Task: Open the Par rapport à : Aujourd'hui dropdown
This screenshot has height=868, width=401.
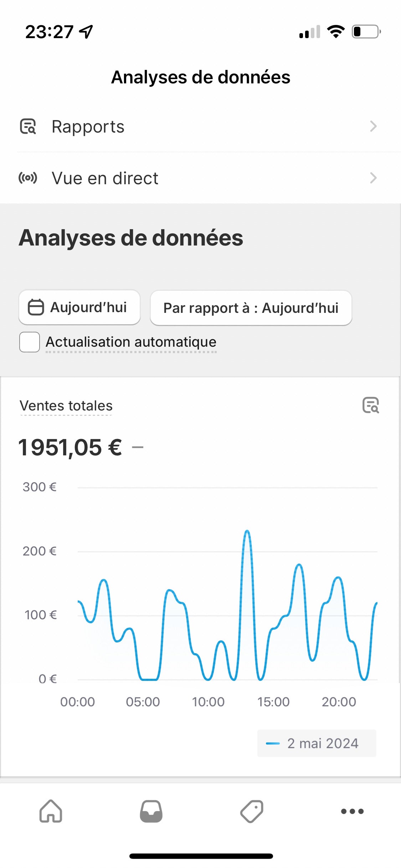Action: (x=251, y=308)
